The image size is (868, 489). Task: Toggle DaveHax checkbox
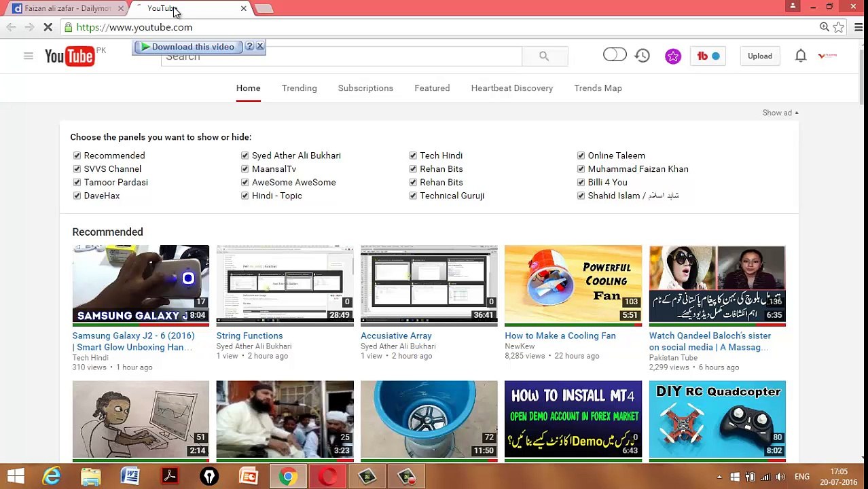(77, 196)
